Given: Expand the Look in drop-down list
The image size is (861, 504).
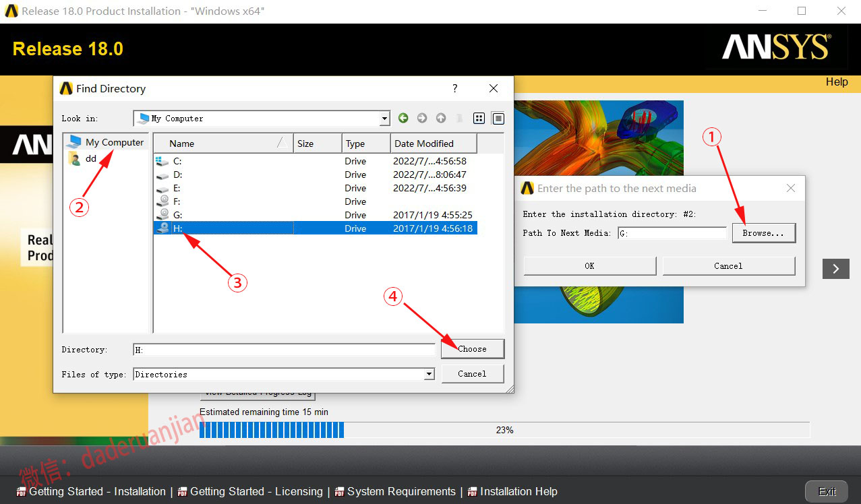Looking at the screenshot, I should point(385,119).
